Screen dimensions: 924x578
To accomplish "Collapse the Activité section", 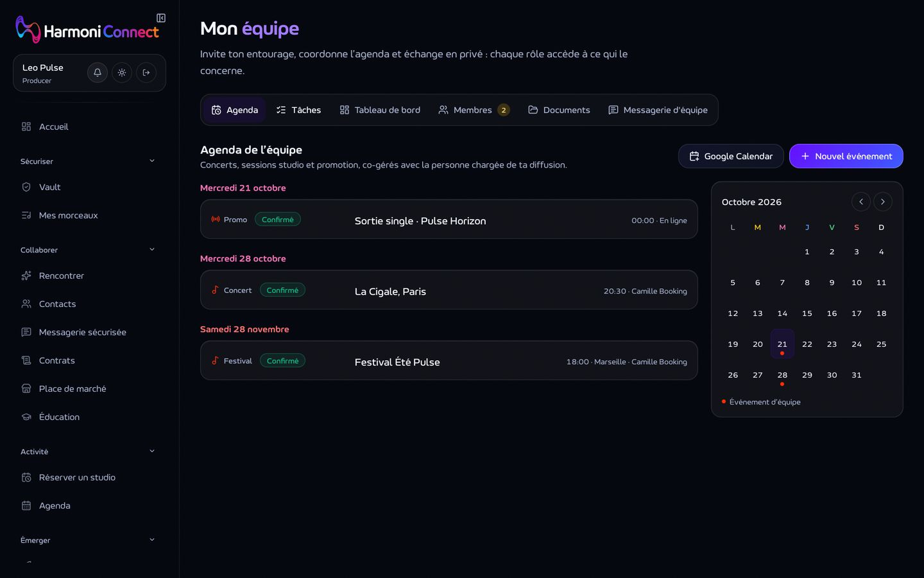I will pos(152,451).
